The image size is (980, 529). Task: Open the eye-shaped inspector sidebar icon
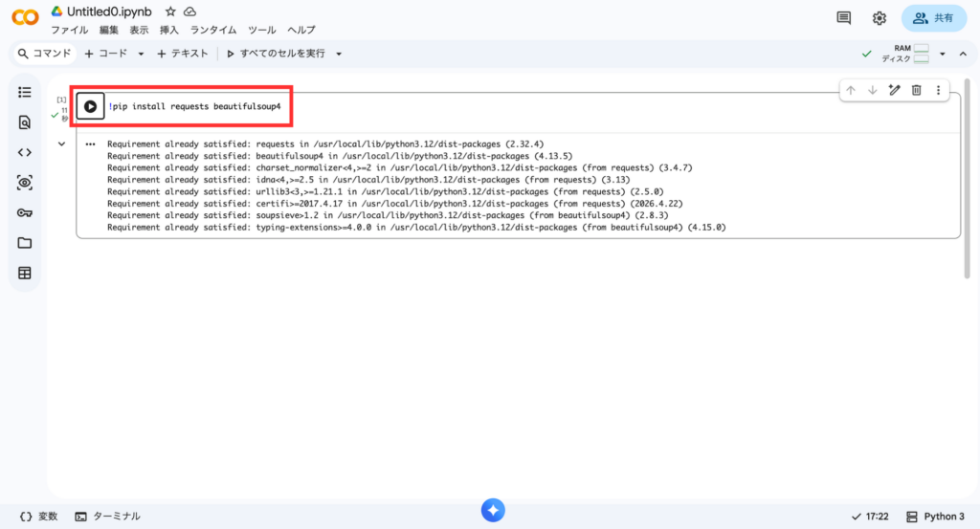24,183
